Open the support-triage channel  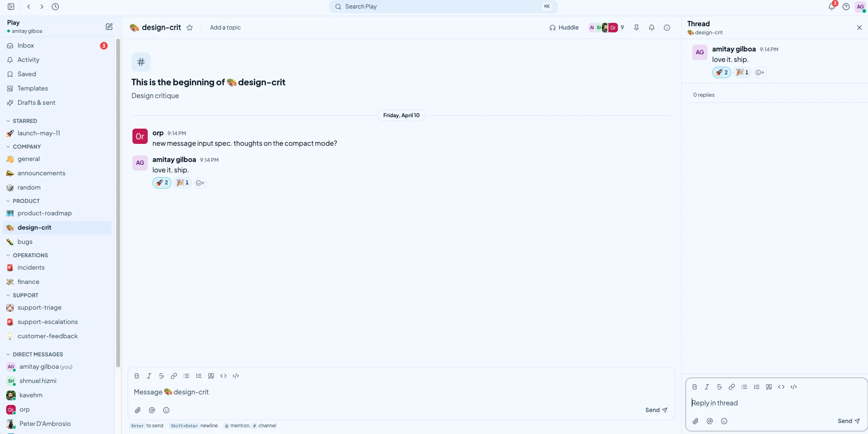pyautogui.click(x=57, y=308)
